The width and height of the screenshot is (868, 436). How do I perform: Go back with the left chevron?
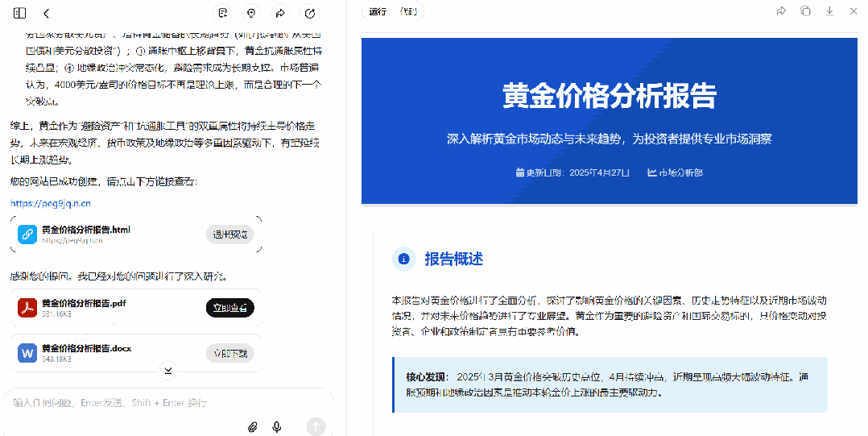(46, 13)
